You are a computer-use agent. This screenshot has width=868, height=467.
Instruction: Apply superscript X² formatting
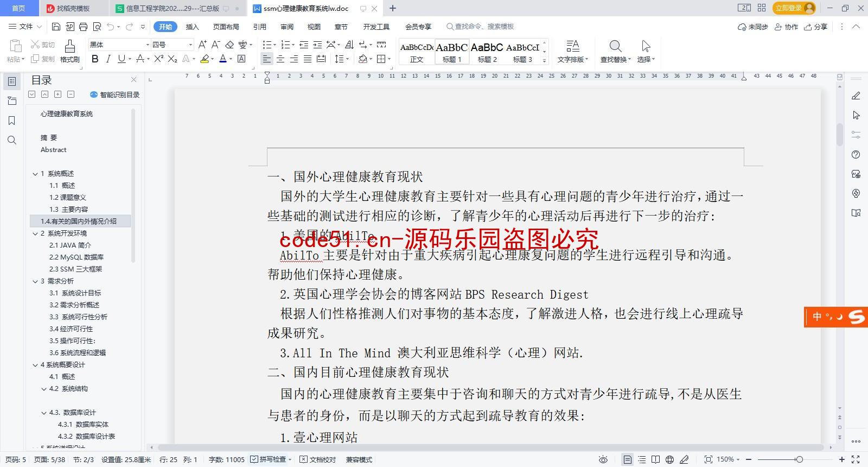pyautogui.click(x=159, y=59)
